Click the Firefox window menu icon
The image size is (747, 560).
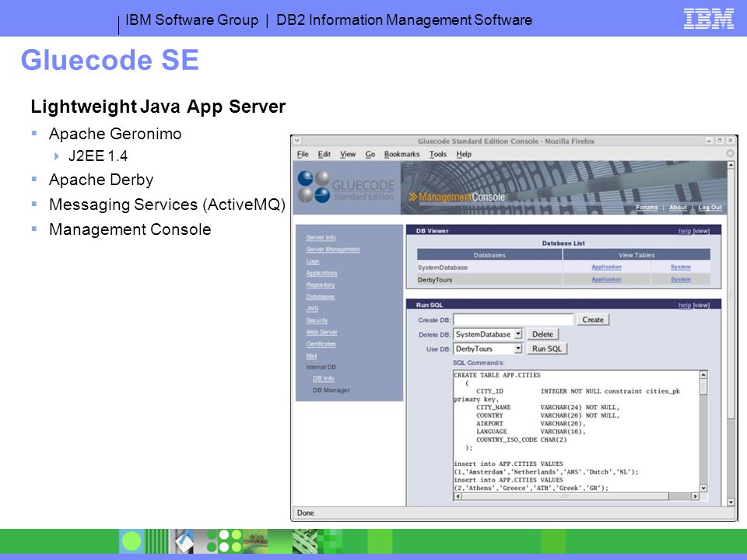click(296, 141)
